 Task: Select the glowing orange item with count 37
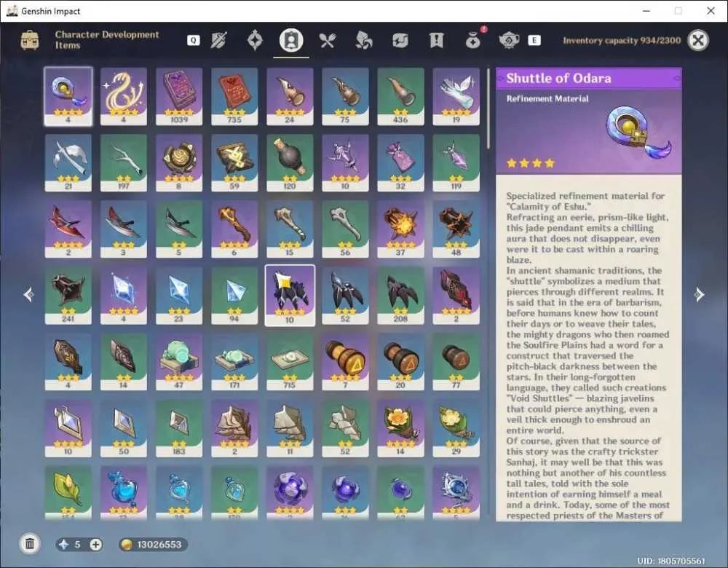[x=400, y=229]
